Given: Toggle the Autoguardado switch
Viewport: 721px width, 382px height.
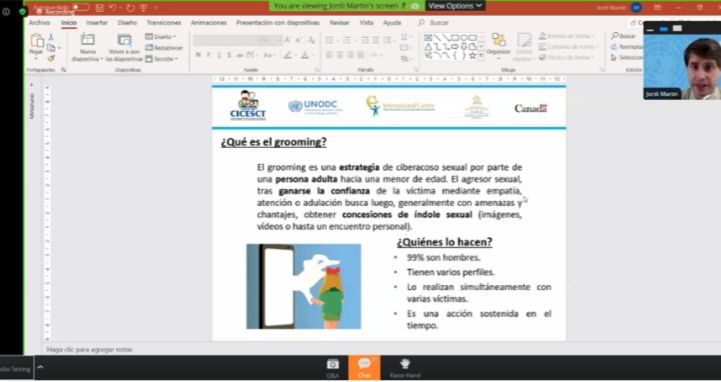Looking at the screenshot, I should [x=80, y=7].
